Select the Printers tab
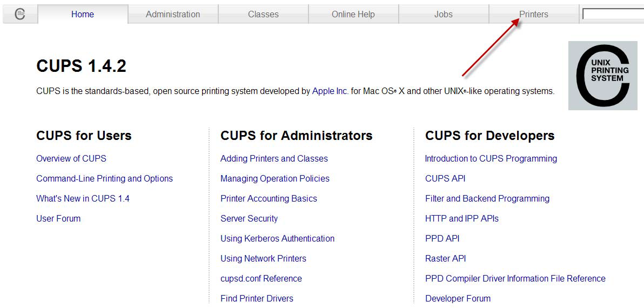 [533, 15]
